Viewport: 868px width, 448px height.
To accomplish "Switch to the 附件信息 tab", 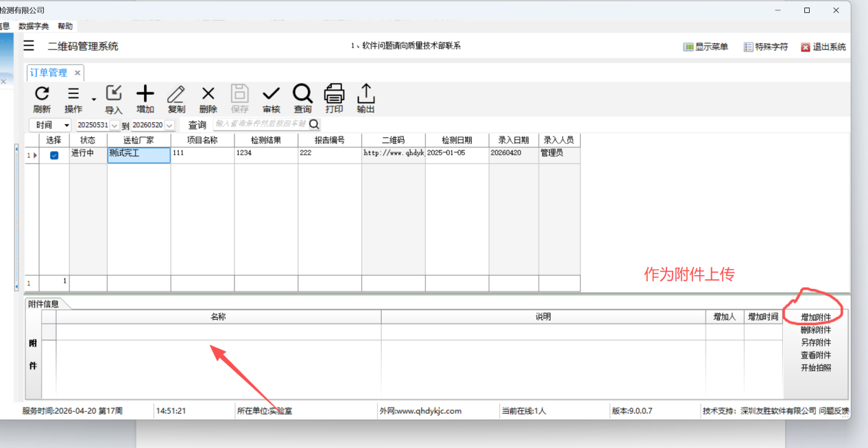I will coord(43,304).
